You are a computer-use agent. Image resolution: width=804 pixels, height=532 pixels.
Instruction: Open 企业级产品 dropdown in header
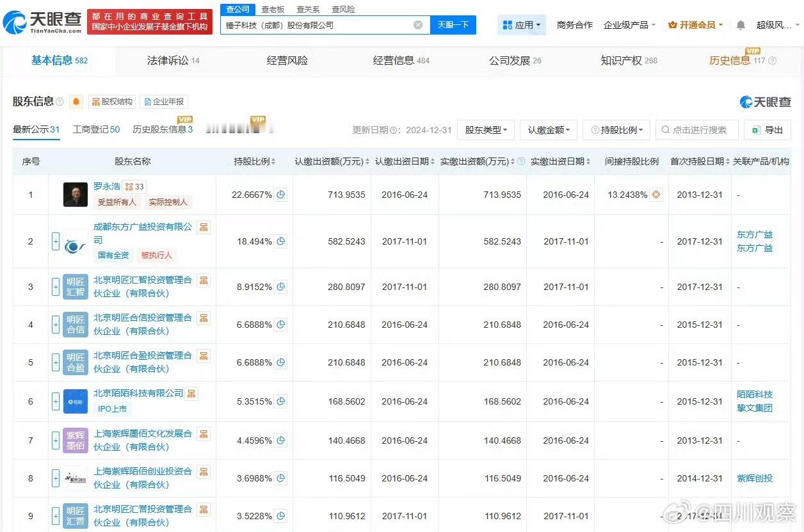630,25
